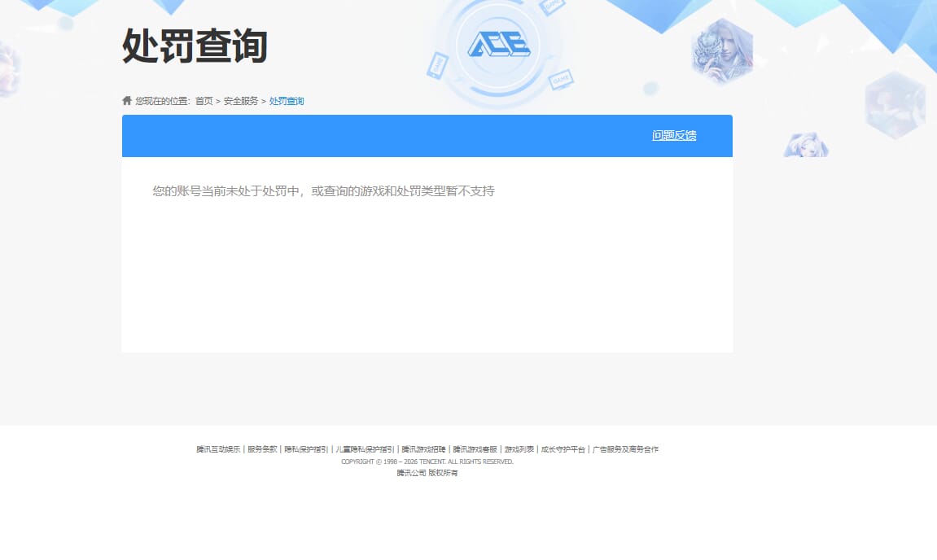Click the GAME card icon below the ACE emblem
The image size is (937, 560).
tap(559, 79)
